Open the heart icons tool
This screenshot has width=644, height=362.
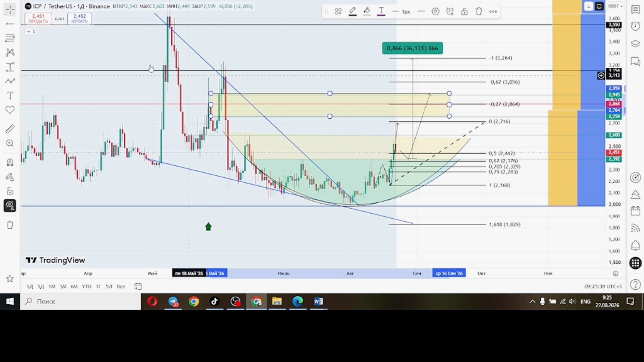[x=10, y=110]
